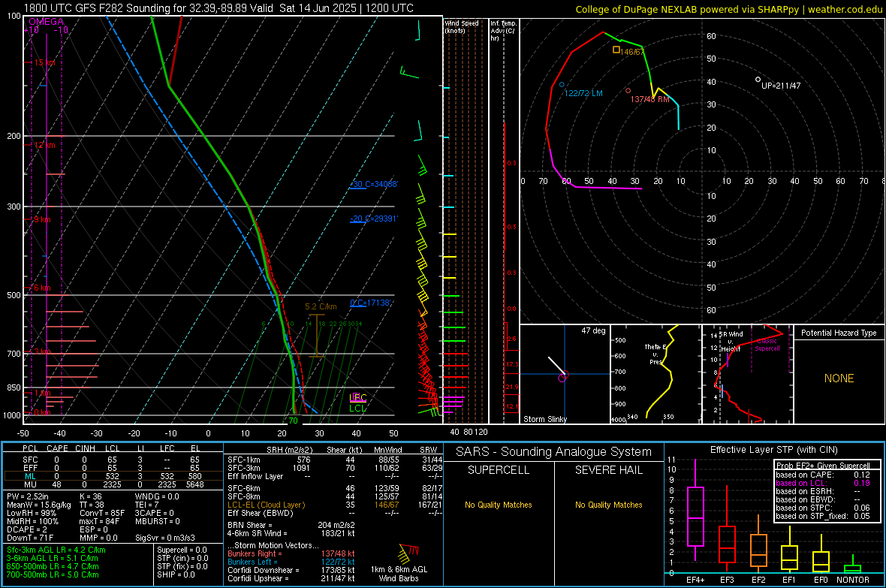Click the SARS - Sounding Analogue System title
Viewport: 886px width, 588px height.
coord(554,452)
